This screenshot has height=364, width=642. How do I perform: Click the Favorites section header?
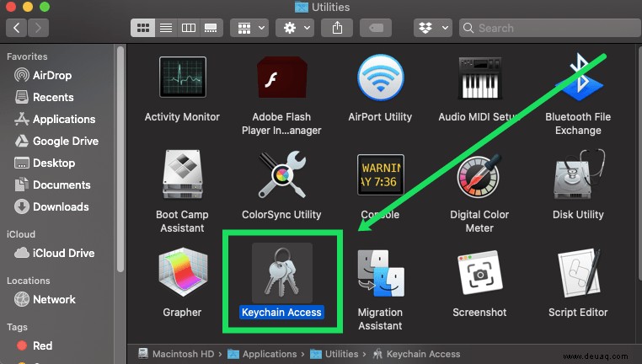coord(27,56)
